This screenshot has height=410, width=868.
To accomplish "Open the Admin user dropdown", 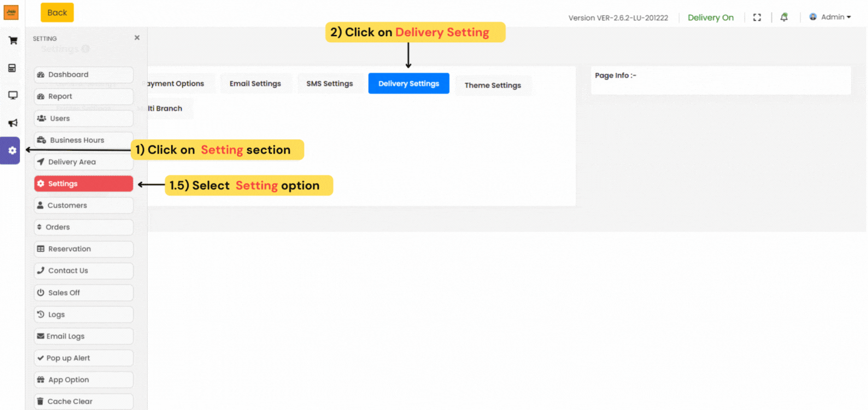I will (x=830, y=17).
